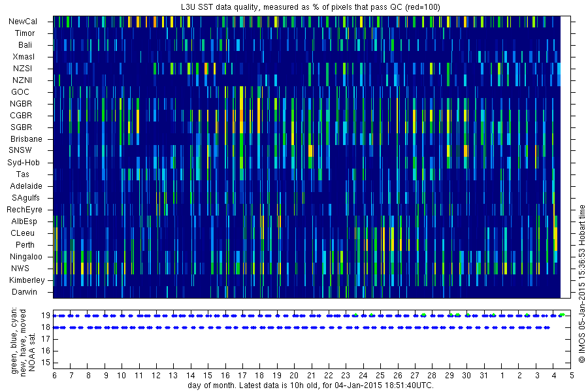Click the IMOS copyright timestamp text
Screen dimensions: 588x392
click(x=581, y=284)
